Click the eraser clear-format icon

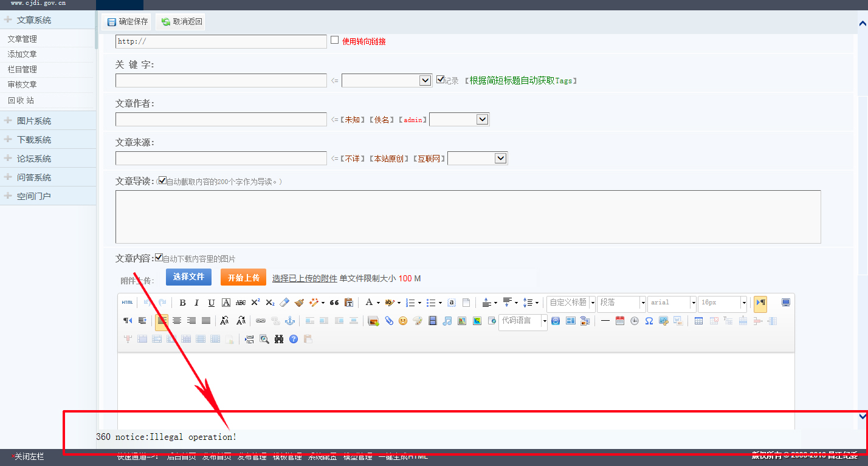[x=284, y=303]
